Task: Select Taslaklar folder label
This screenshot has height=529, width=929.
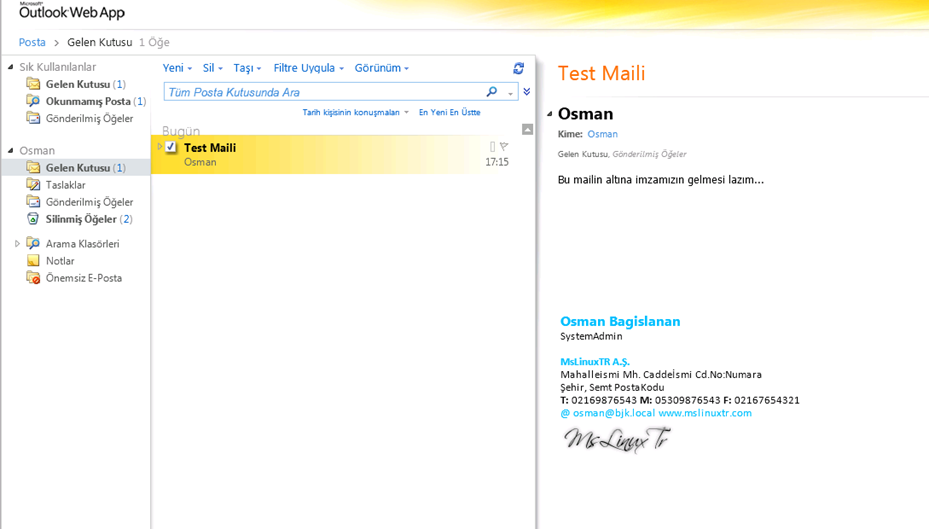Action: point(66,185)
